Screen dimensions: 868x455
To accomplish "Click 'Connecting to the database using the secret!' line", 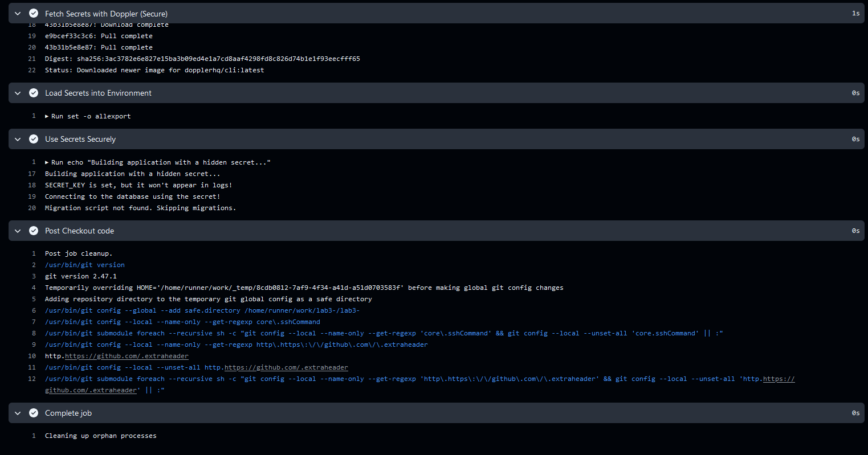I will click(132, 196).
